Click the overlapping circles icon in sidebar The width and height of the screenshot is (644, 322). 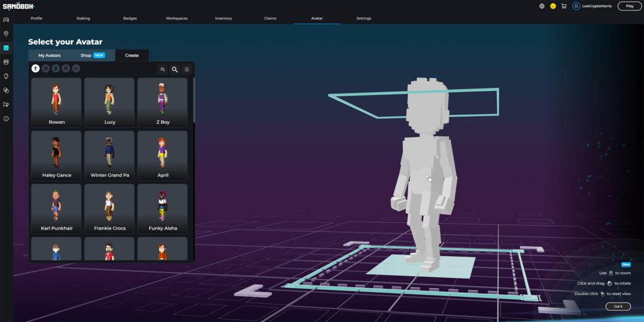tap(6, 90)
